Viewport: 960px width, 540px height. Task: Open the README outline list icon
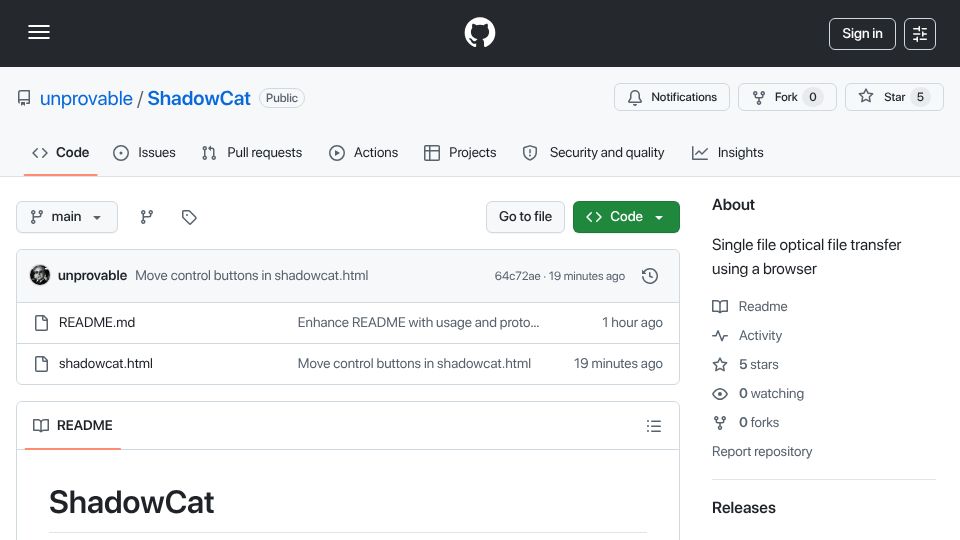[x=653, y=426]
